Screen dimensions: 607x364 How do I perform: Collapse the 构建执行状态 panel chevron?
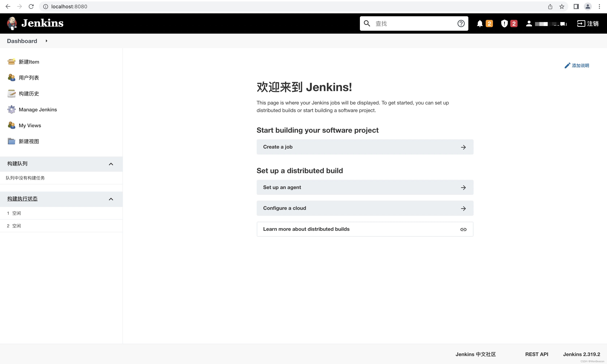pyautogui.click(x=111, y=199)
